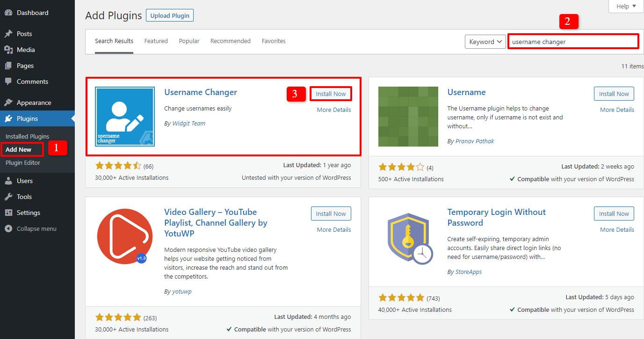Open Installed Plugins submenu item

[x=27, y=136]
